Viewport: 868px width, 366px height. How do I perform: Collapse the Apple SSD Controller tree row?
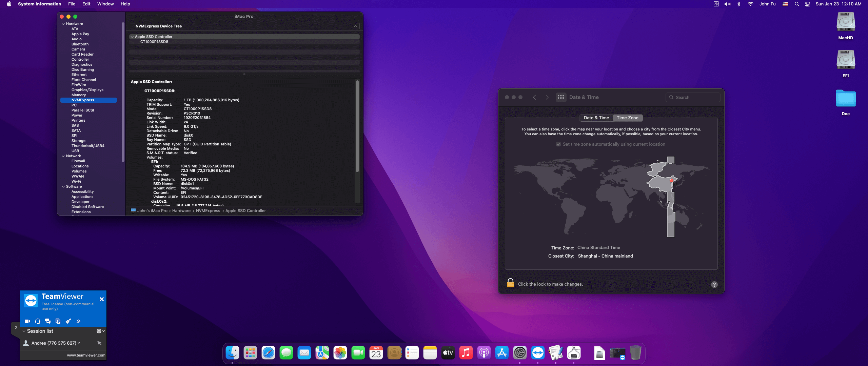[132, 37]
